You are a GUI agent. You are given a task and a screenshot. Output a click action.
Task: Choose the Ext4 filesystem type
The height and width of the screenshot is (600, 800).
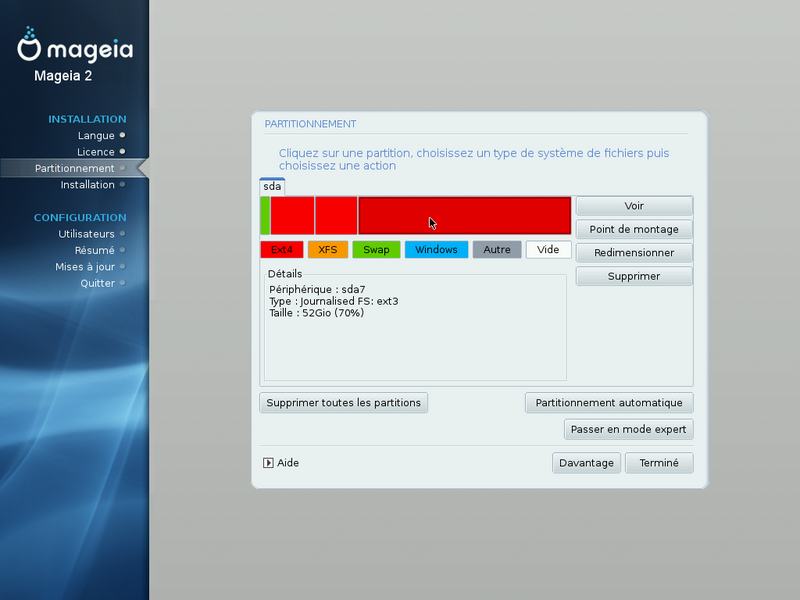click(282, 249)
